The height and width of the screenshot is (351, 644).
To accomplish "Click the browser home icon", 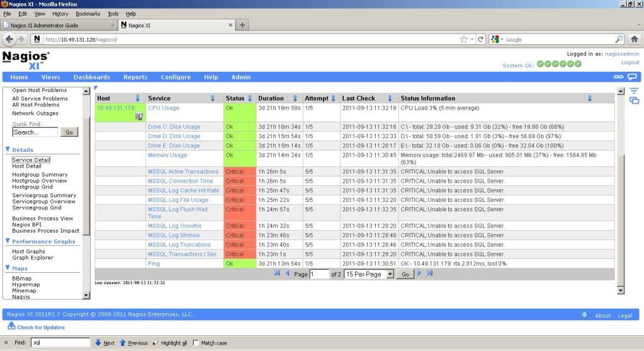I will 635,39.
